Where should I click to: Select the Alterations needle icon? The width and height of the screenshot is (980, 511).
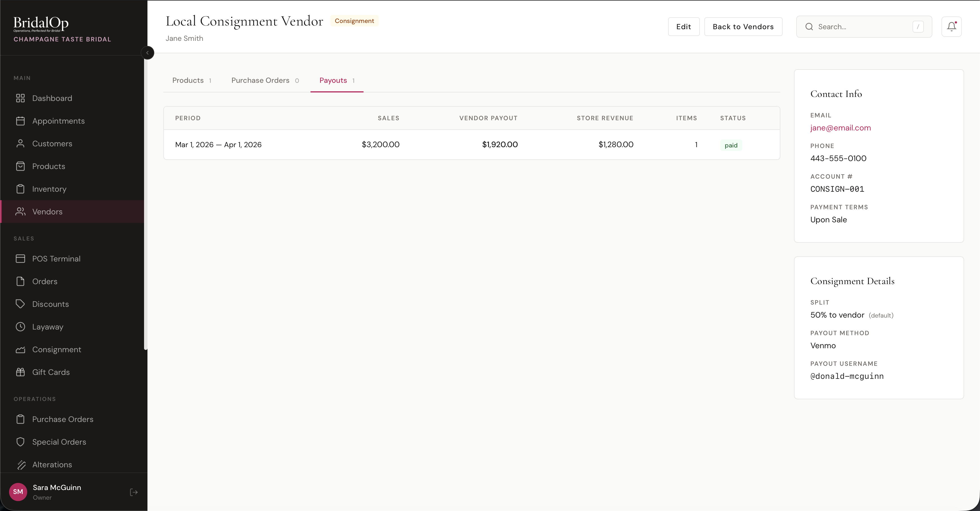coord(21,464)
